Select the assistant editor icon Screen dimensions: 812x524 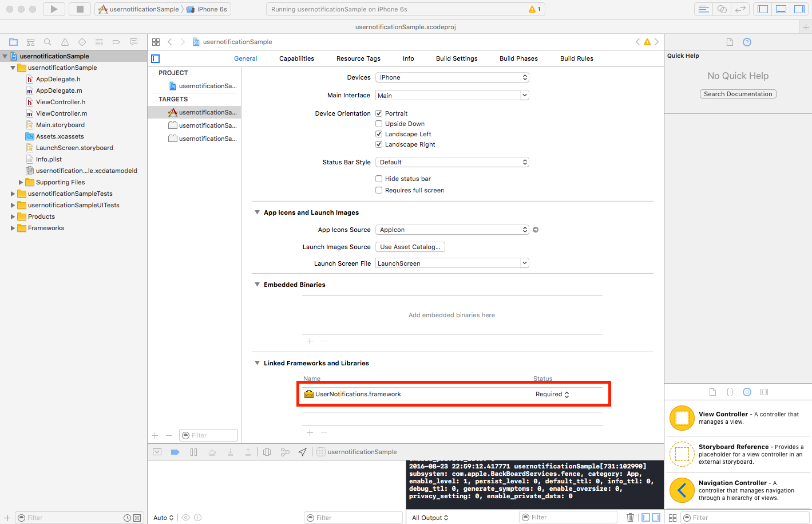(722, 9)
